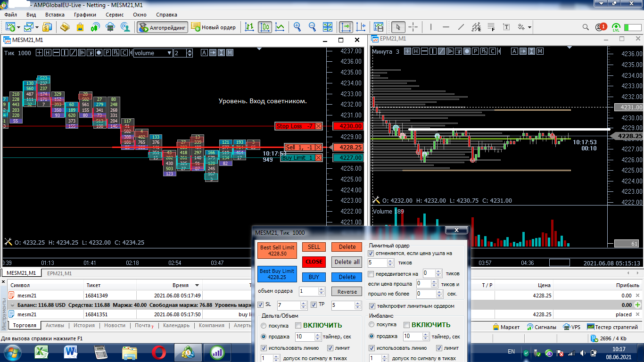The image size is (644, 362).
Task: Increase the TP value using the spinner
Action: pyautogui.click(x=357, y=304)
